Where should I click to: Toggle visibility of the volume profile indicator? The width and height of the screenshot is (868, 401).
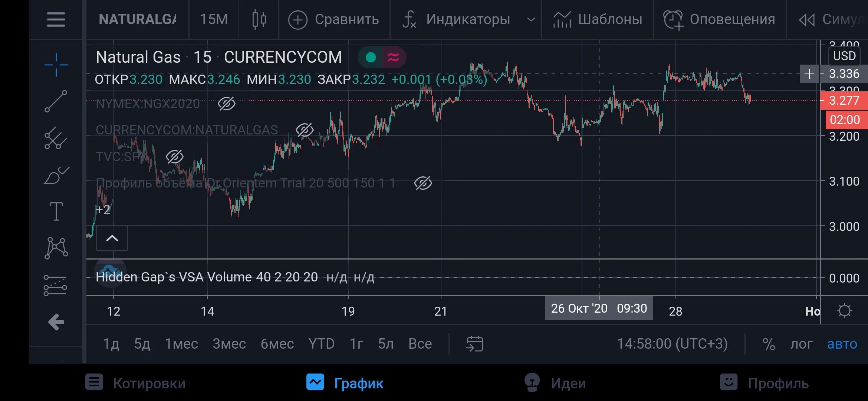[423, 183]
